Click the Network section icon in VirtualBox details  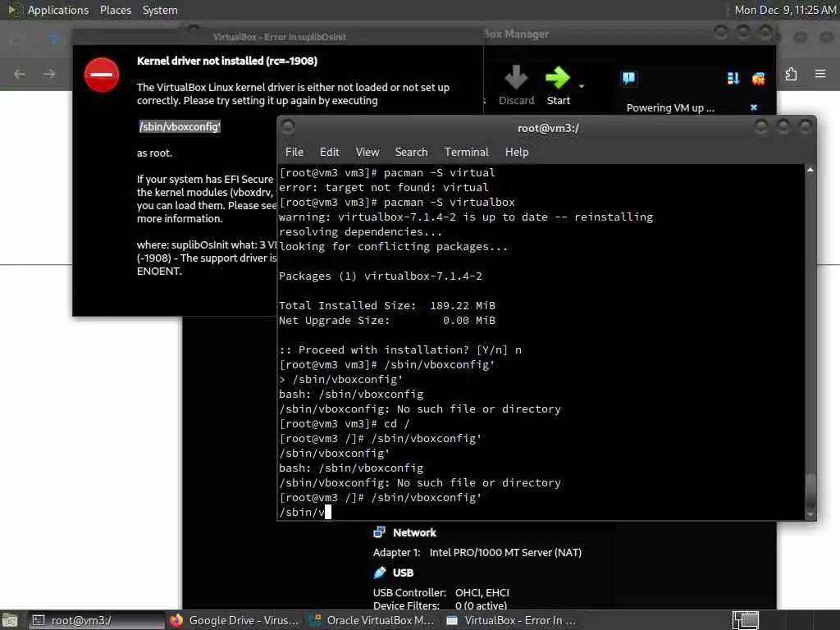(x=379, y=532)
